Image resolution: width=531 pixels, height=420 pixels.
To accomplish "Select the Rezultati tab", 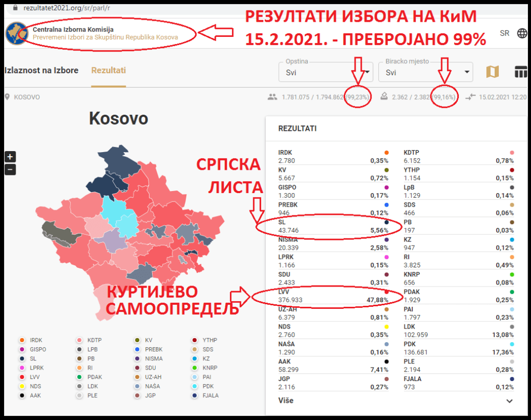I will tap(108, 70).
